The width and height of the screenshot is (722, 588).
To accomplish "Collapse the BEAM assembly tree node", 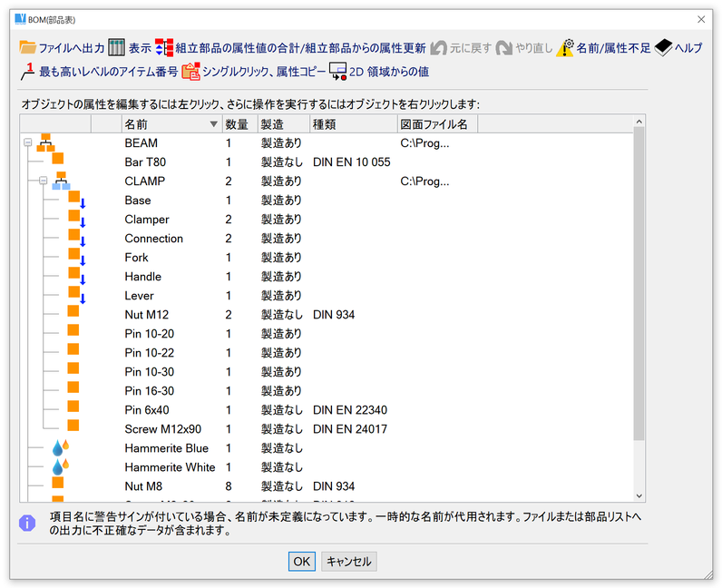I will click(x=28, y=143).
